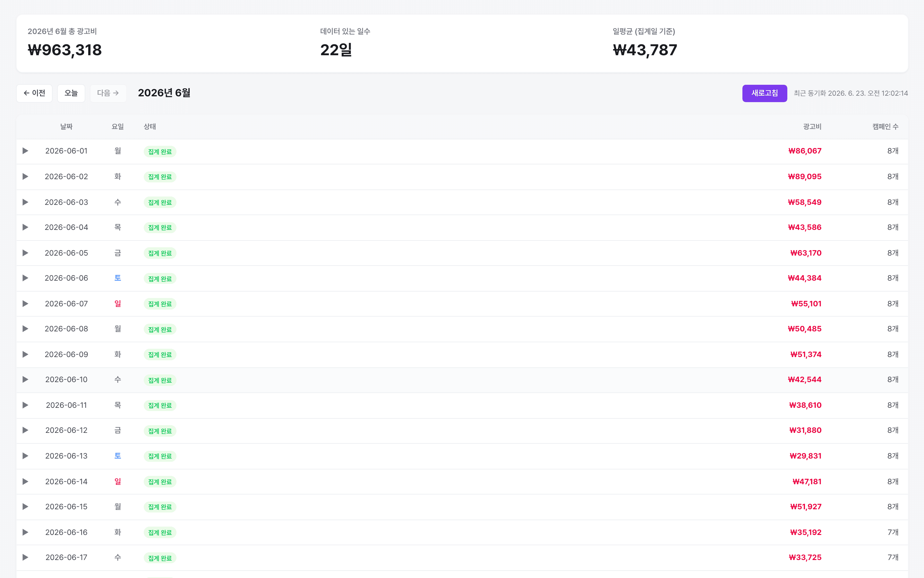The image size is (924, 578).
Task: Click the 광고비 column header
Action: click(x=812, y=127)
